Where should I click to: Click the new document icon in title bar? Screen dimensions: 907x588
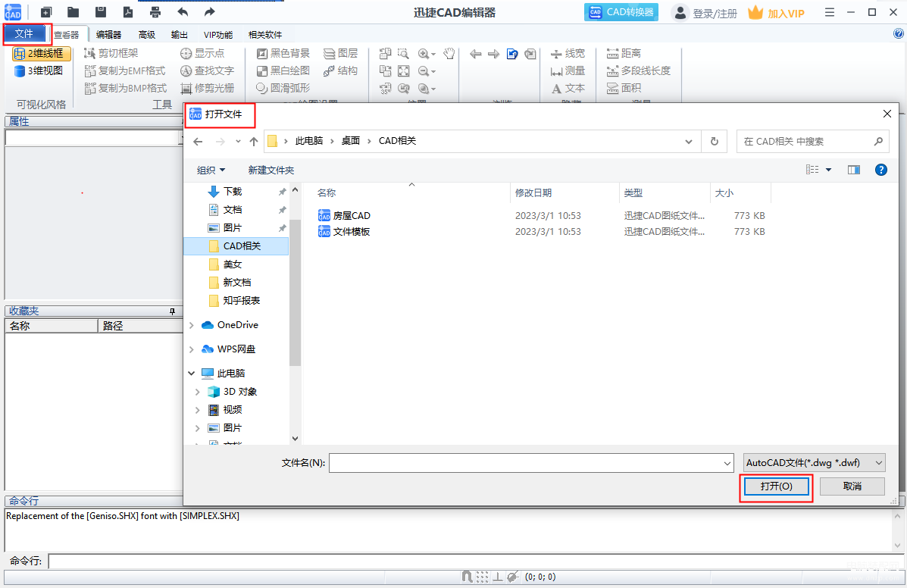click(x=46, y=12)
